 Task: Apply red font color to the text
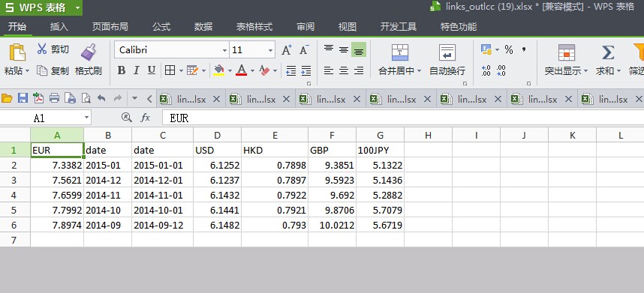242,70
